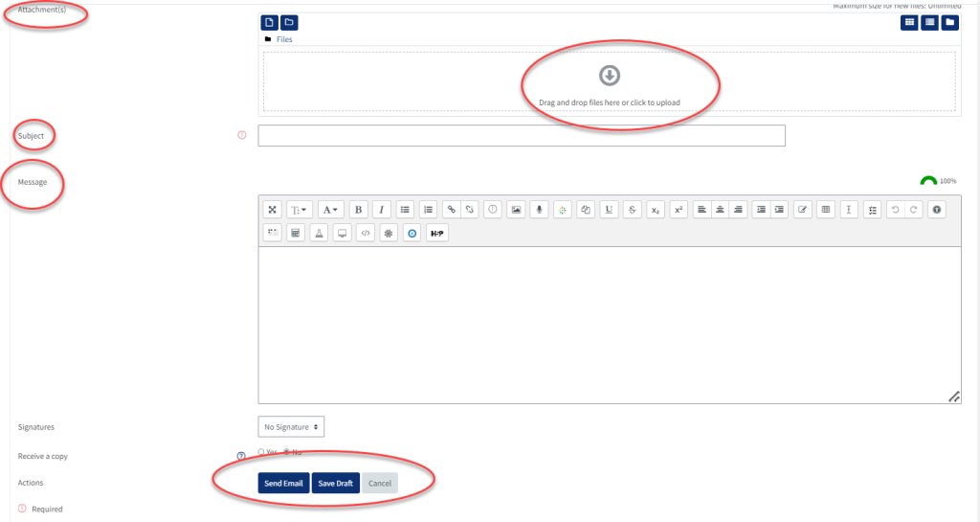Toggle bold formatting
Image resolution: width=980 pixels, height=522 pixels.
tap(358, 210)
